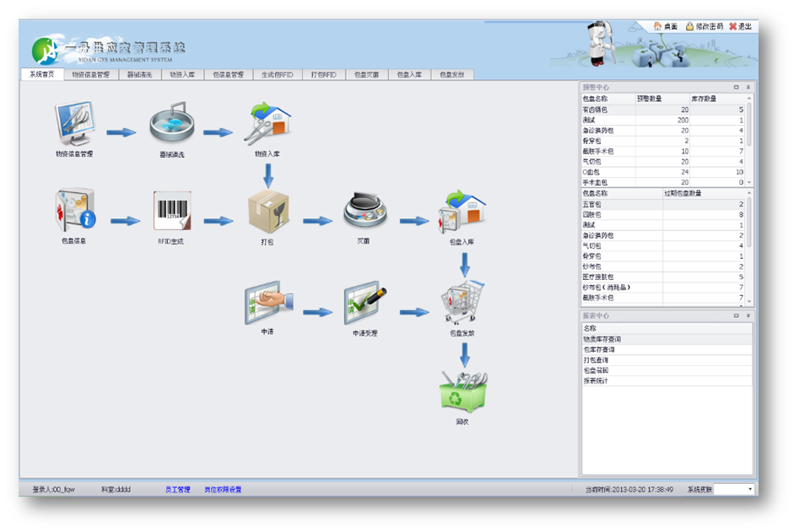The width and height of the screenshot is (794, 532).
Task: Open the 灭菌 sterilizer icon
Action: [x=364, y=212]
